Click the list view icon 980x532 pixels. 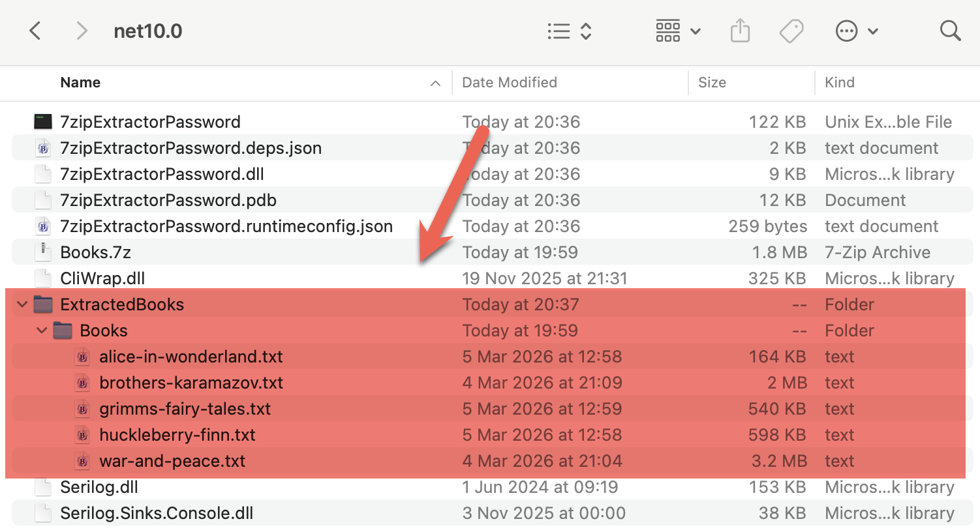pos(559,31)
